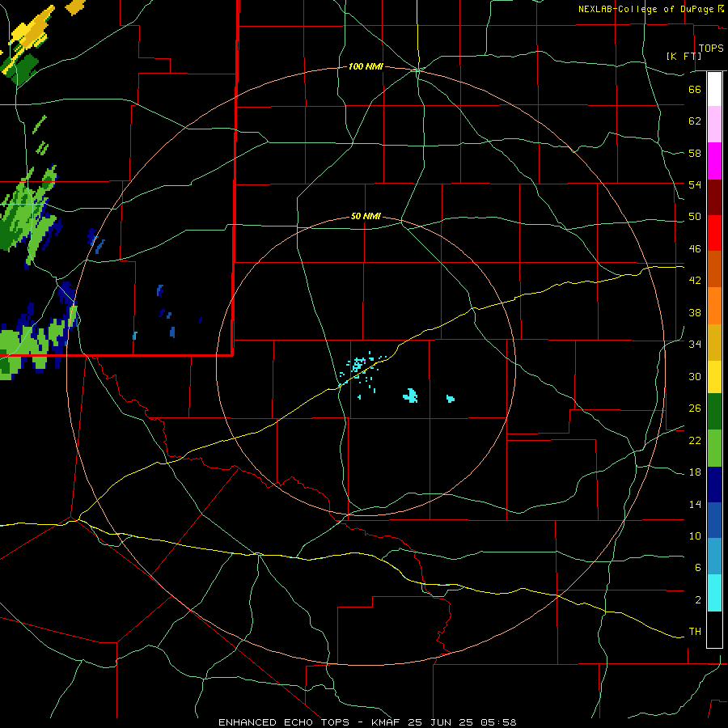The width and height of the screenshot is (728, 728).
Task: Click the cyan swatch at the legend bottom
Action: pyautogui.click(x=714, y=593)
